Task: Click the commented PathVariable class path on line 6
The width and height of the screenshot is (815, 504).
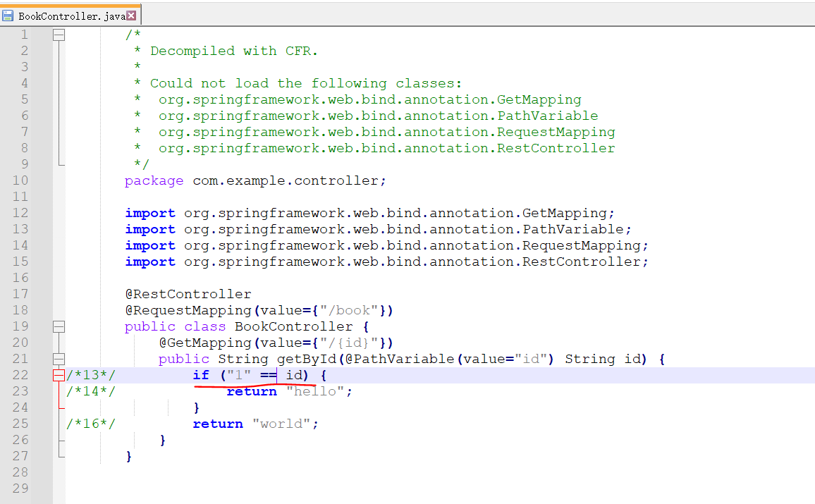Action: pos(379,116)
